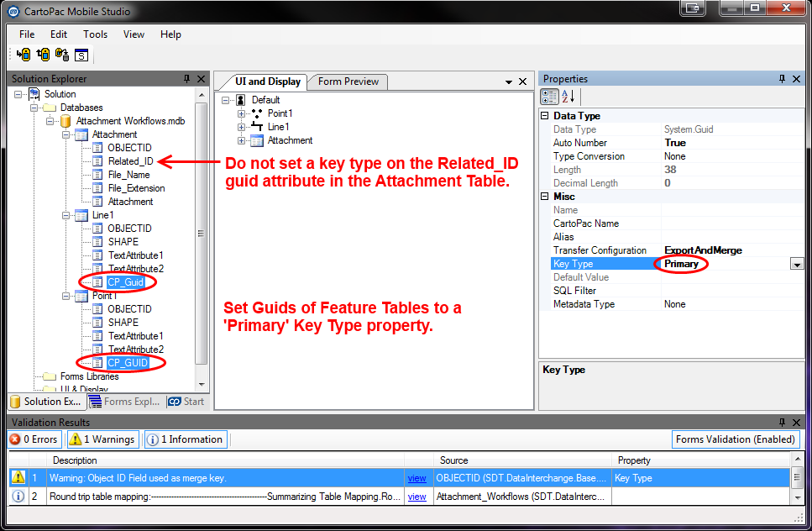This screenshot has height=531, width=812.
Task: Toggle the 1 Information filter
Action: coord(186,439)
